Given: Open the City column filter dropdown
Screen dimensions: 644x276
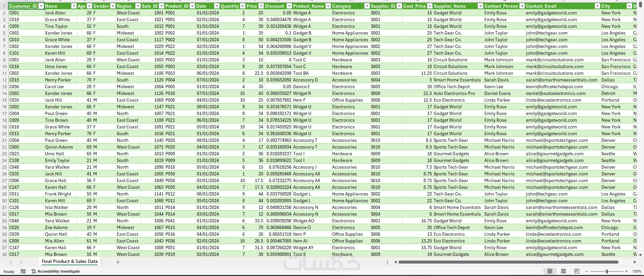Looking at the screenshot, I should tap(629, 6).
